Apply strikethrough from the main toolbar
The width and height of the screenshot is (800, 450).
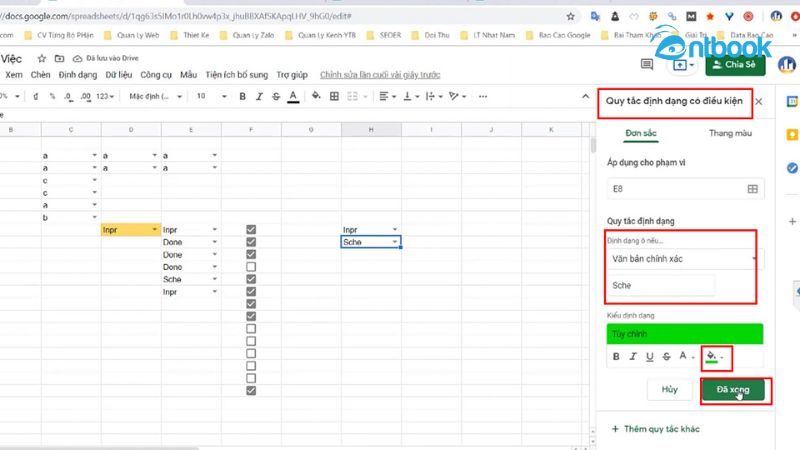276,96
